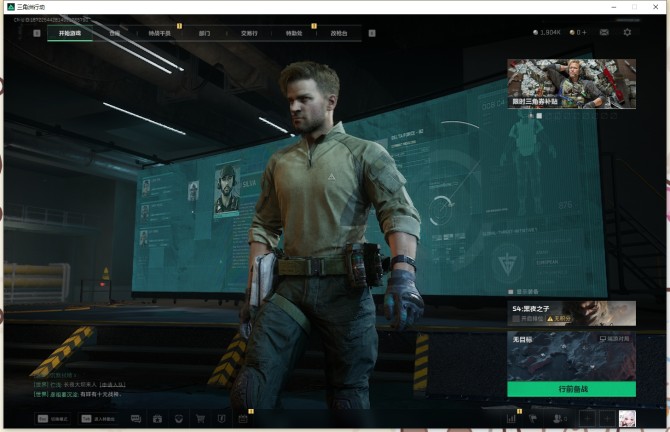Click the 端游对局 label
Image resolution: width=670 pixels, height=432 pixels.
point(614,338)
